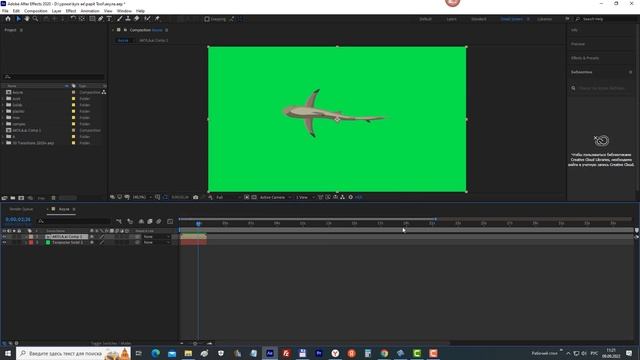Select the Clone Stamp tool
This screenshot has height=360, width=640.
[x=128, y=19]
